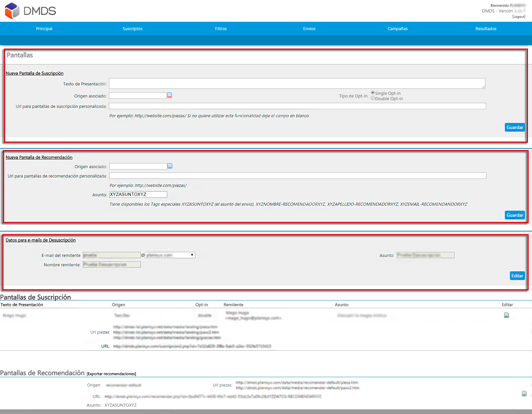Viewport: 532px width, 414px height.
Task: Click Nueva Pantalla de Suscripción heading
Action: (35, 73)
